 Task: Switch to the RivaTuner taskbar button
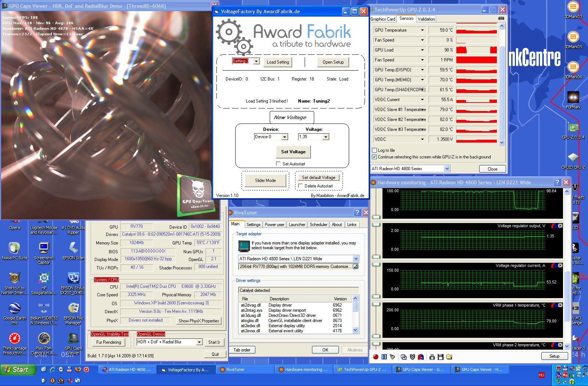[244, 369]
